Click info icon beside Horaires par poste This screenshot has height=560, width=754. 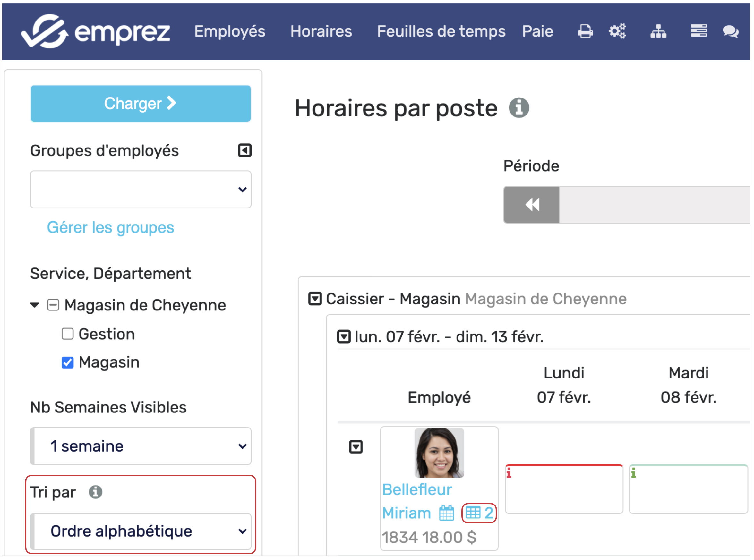pyautogui.click(x=519, y=108)
